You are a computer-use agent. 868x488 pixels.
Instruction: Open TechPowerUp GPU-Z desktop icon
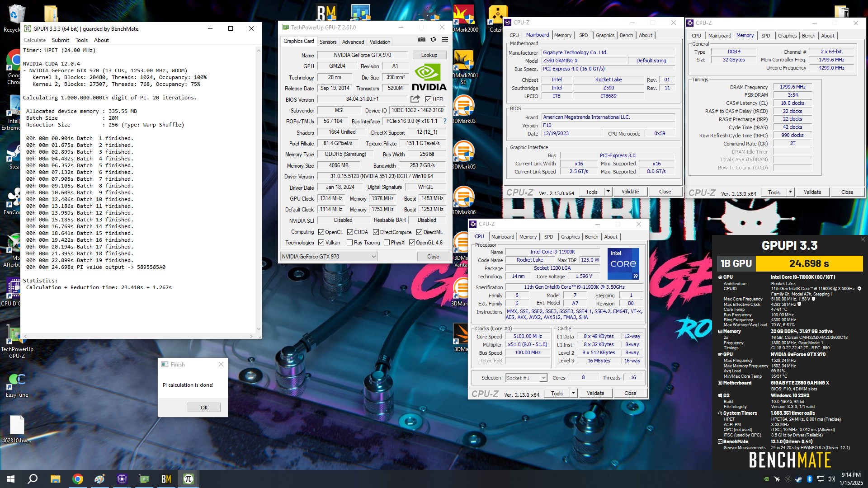pyautogui.click(x=17, y=342)
